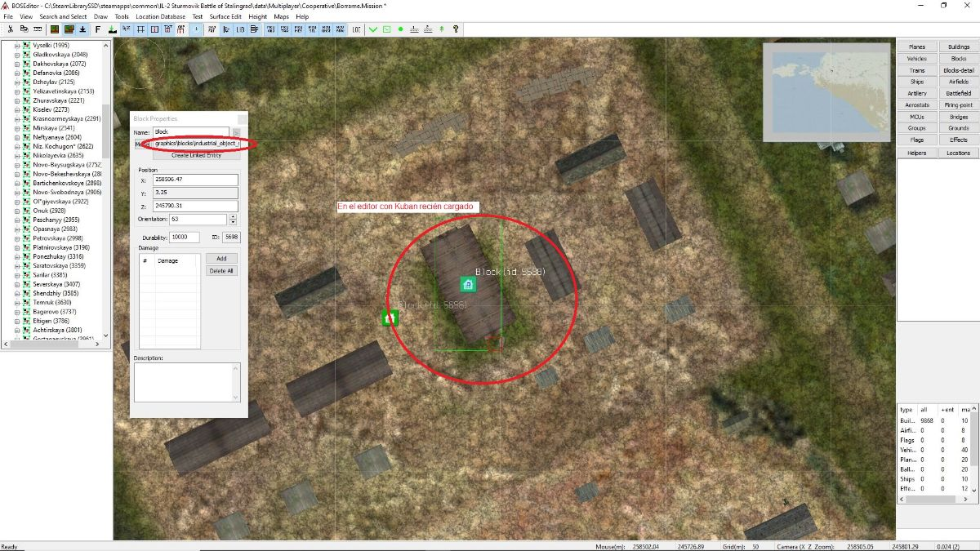Click the ruler measurement tool icon
Viewport: 980px width, 551px height.
tap(38, 29)
